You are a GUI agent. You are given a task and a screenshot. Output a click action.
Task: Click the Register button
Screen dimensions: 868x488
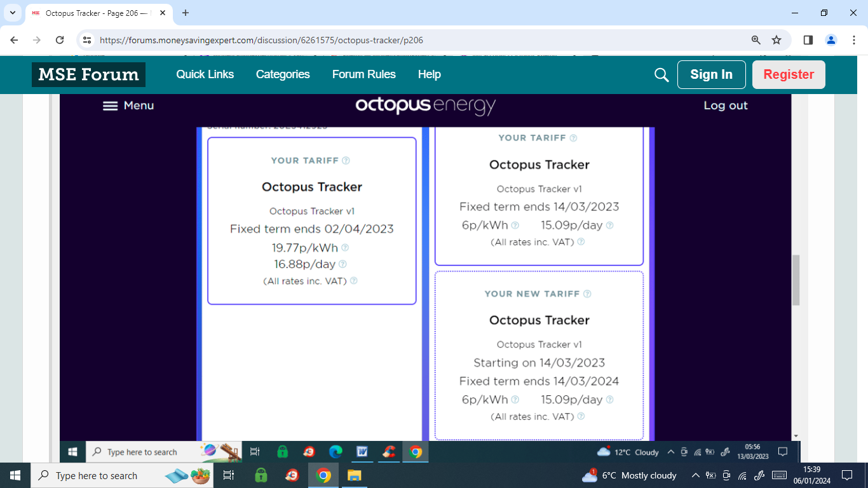point(789,74)
